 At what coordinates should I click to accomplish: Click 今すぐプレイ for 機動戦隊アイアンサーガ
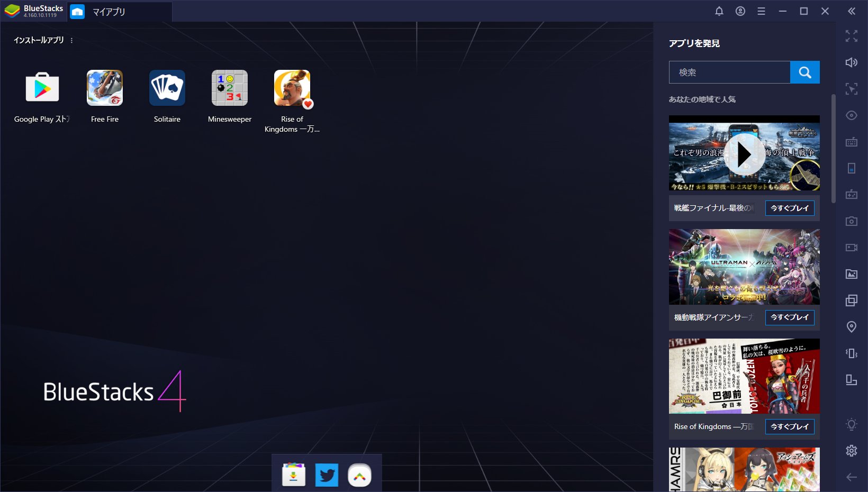(790, 317)
